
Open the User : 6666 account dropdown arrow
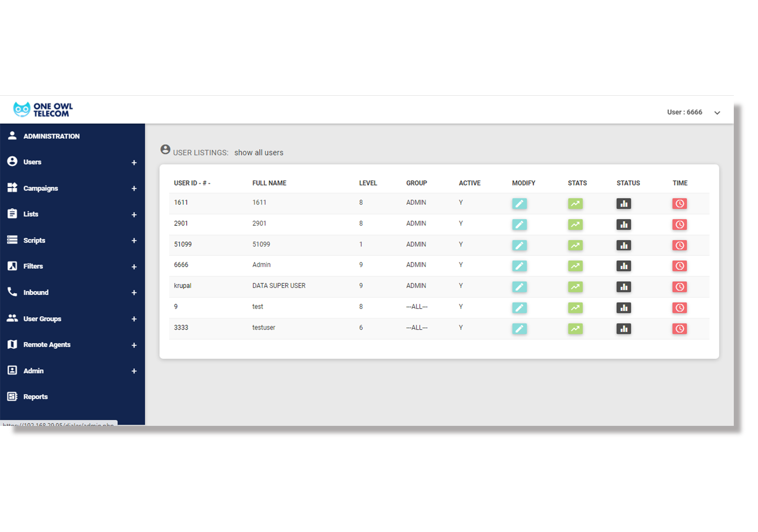(717, 113)
